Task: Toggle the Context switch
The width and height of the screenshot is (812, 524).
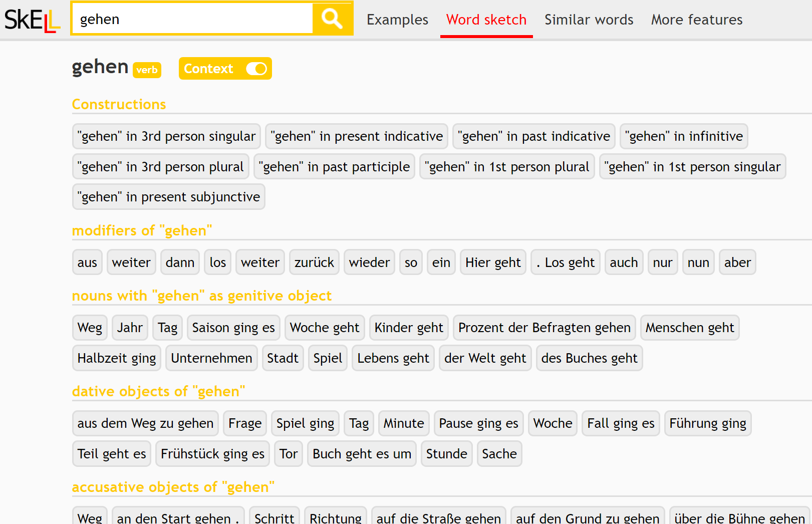Action: [x=256, y=69]
